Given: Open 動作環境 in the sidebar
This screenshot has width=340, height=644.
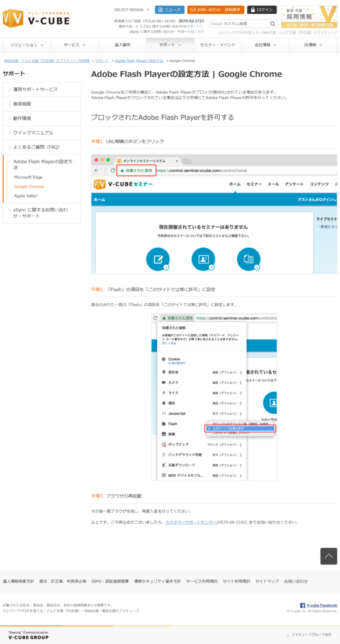Looking at the screenshot, I should pyautogui.click(x=42, y=118).
